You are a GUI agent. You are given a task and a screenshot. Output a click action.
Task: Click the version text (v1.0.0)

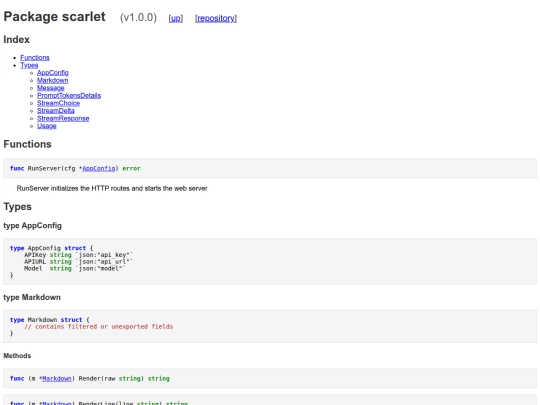138,18
